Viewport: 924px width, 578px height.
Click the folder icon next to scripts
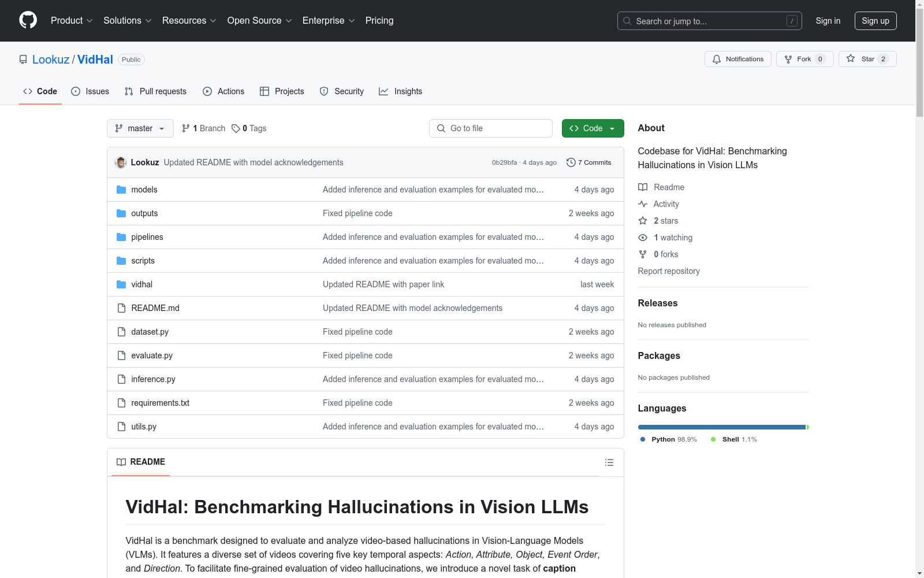click(121, 261)
